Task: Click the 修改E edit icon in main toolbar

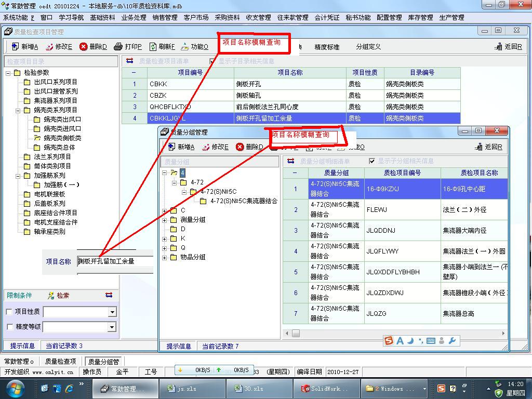Action: [49, 47]
